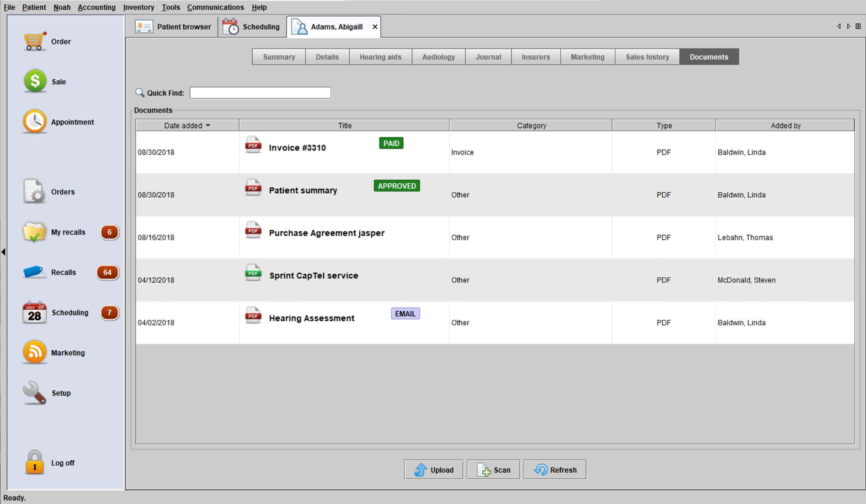Sort by Title column header

pos(344,126)
